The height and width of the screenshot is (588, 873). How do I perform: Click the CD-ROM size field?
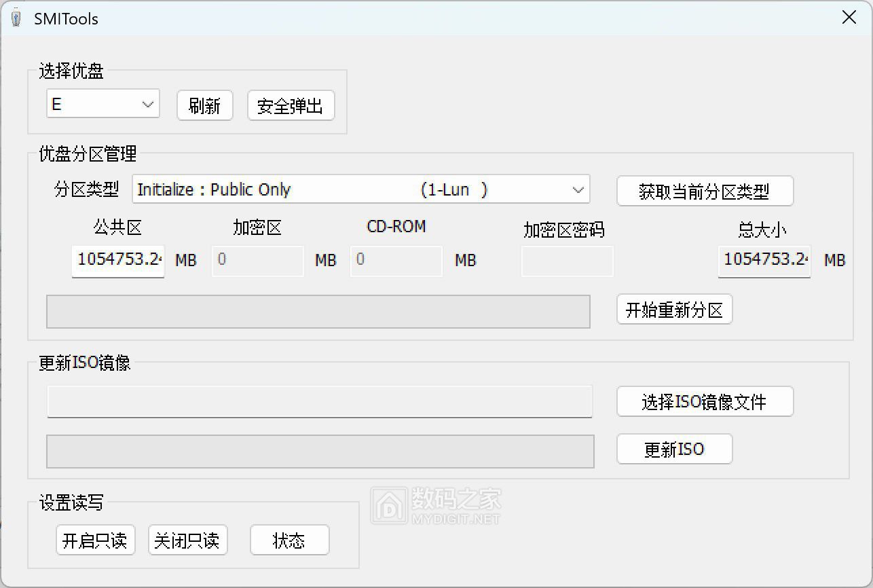click(396, 261)
